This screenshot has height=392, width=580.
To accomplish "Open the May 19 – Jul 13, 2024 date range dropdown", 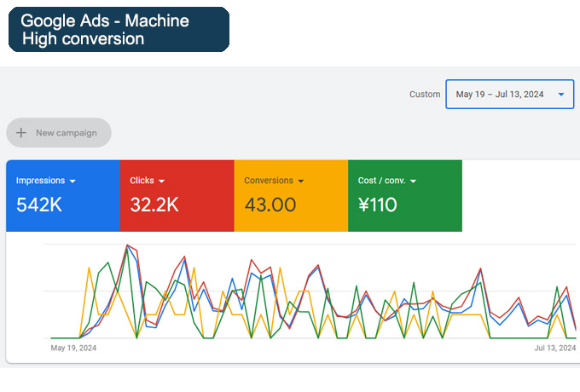I will [510, 95].
